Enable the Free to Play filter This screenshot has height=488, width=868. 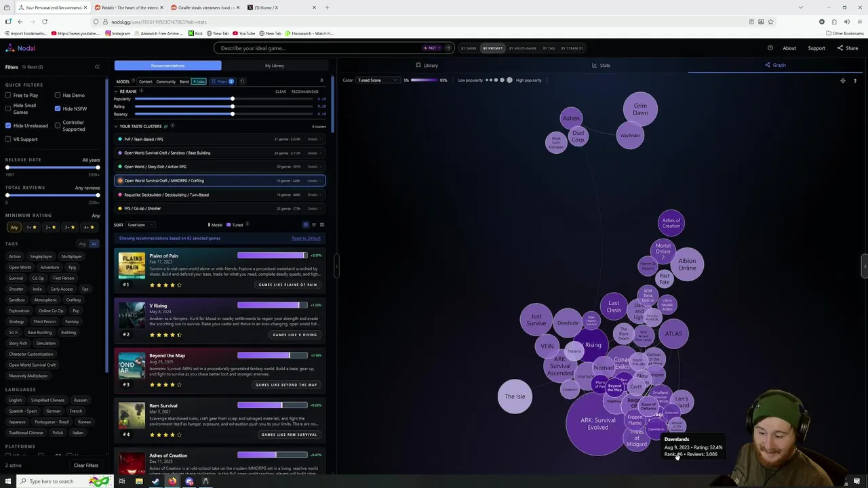click(8, 96)
